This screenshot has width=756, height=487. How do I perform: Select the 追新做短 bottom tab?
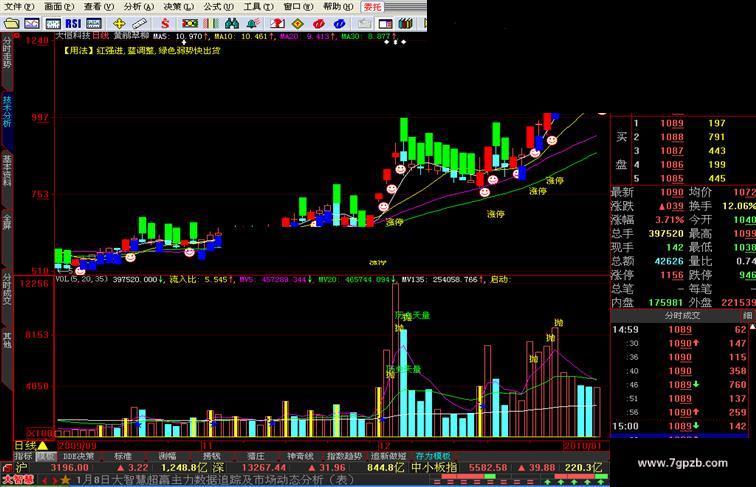click(389, 456)
